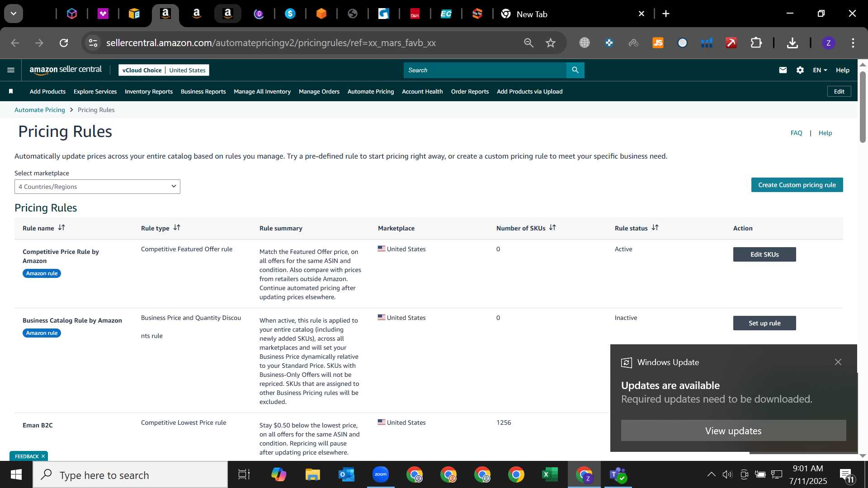Open the Help link beside FAQ
Viewport: 868px width, 488px height.
[825, 133]
